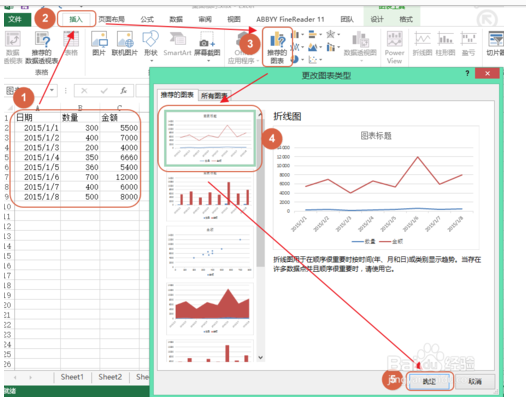This screenshot has height=409, width=526.
Task: Select the area chart thumbnail
Action: pos(210,309)
